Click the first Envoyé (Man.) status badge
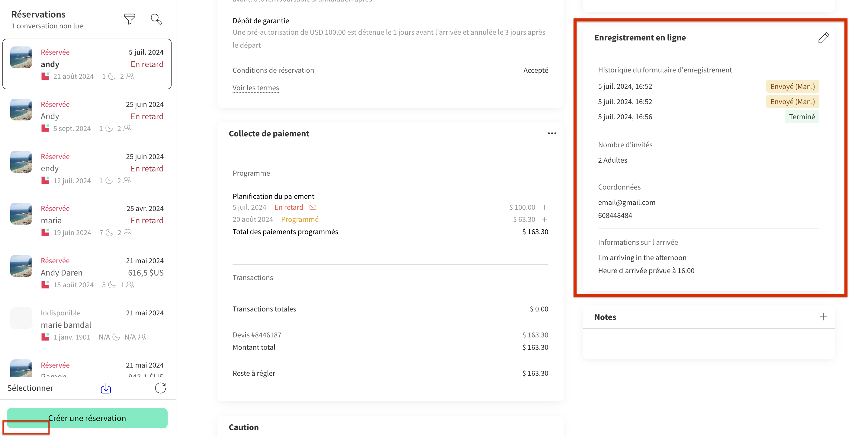Viewport: 868px width, 437px height. point(792,87)
